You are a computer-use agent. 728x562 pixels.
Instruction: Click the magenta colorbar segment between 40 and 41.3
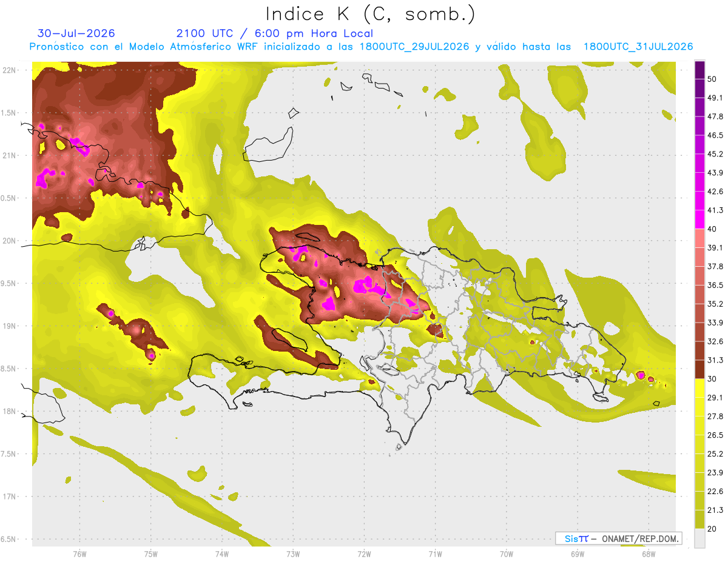pyautogui.click(x=699, y=219)
